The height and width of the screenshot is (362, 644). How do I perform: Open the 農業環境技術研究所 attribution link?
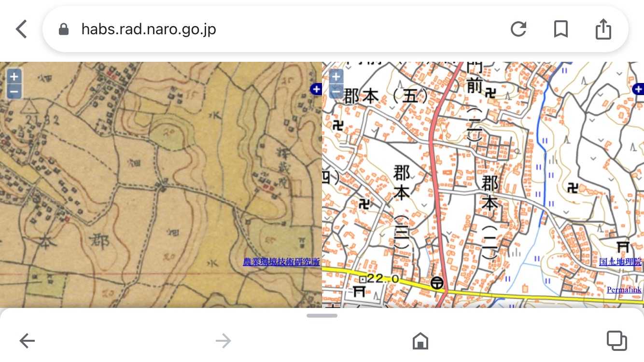[x=281, y=262]
